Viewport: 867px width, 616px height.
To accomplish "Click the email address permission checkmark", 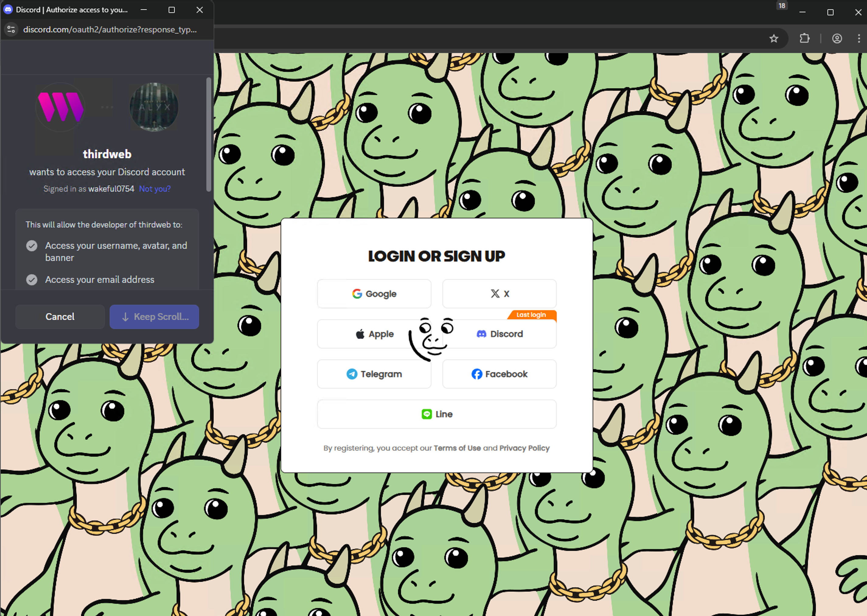I will (32, 279).
